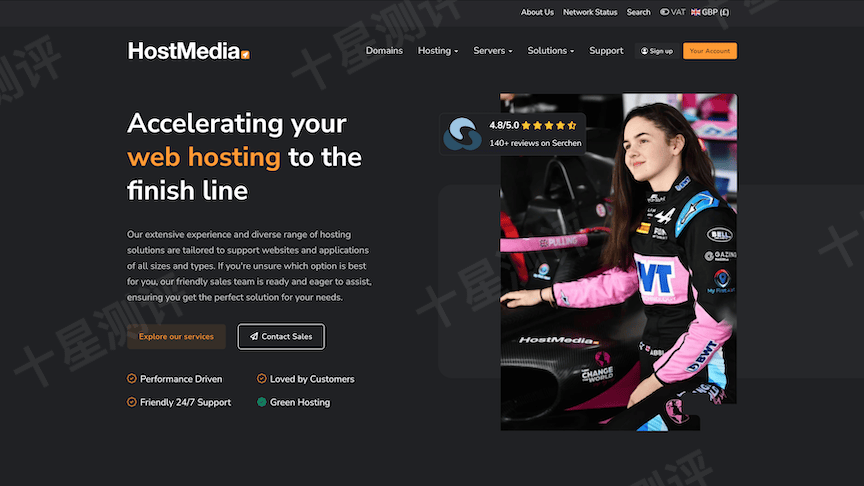864x486 pixels.
Task: Open the Servers dropdown menu
Action: click(492, 51)
